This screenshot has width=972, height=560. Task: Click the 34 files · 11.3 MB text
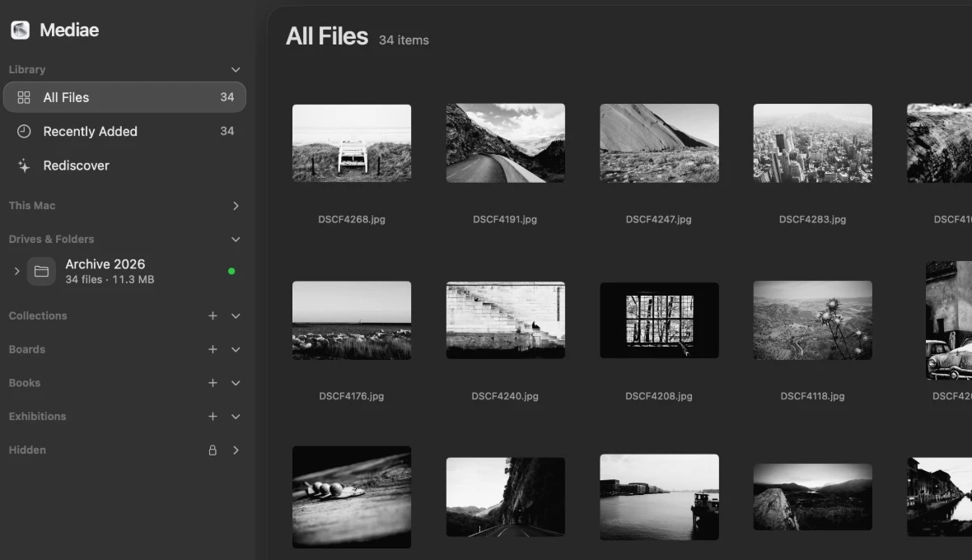(110, 279)
